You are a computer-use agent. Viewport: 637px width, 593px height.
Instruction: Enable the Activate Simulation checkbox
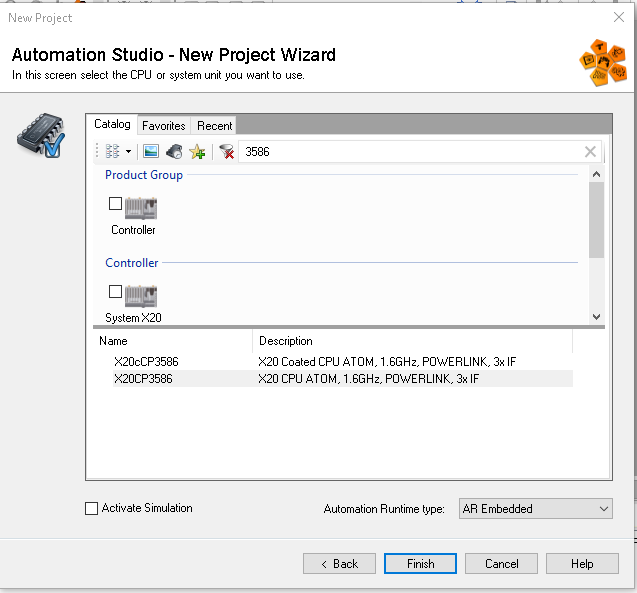point(91,508)
